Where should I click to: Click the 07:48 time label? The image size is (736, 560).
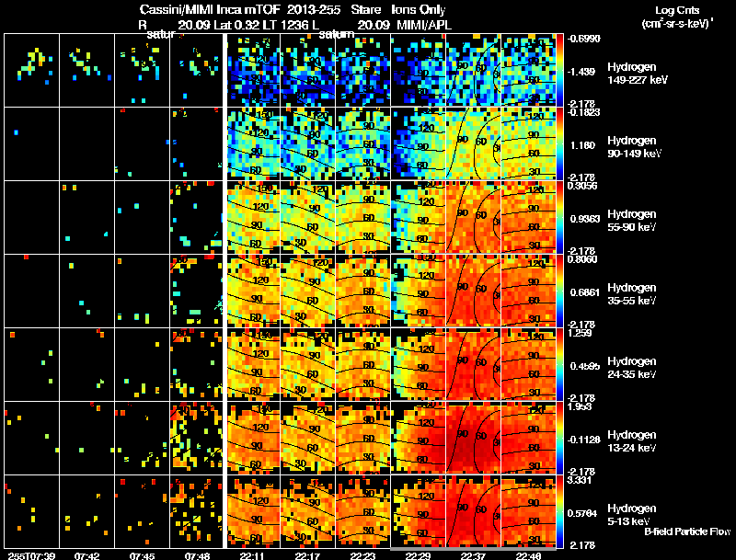[x=197, y=555]
